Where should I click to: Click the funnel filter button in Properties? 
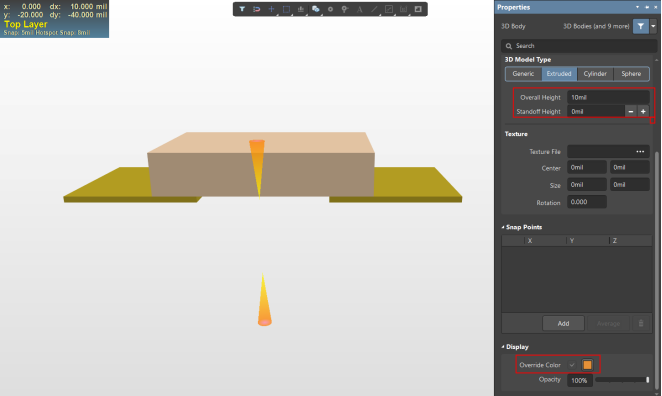pos(640,26)
